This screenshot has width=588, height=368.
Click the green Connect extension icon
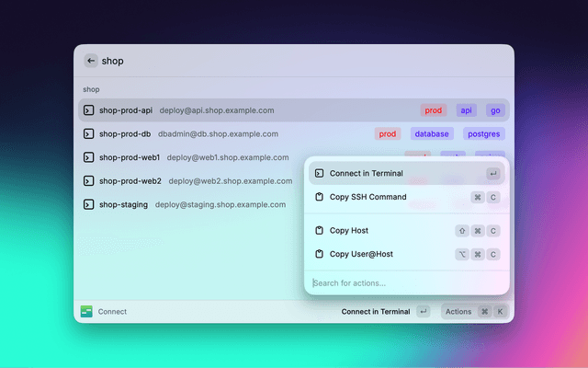coord(86,312)
